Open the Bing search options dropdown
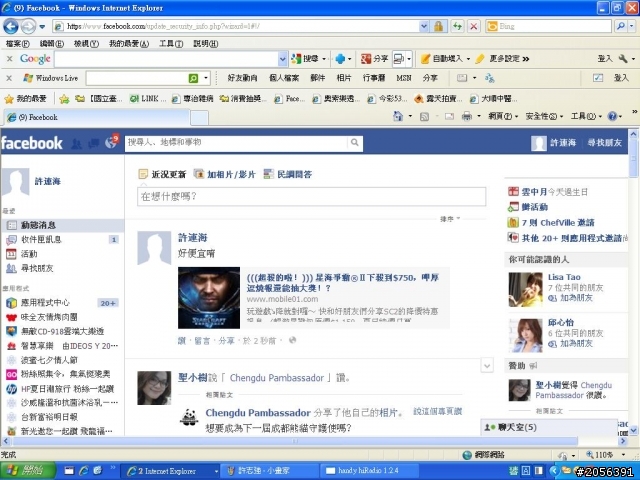This screenshot has height=480, width=640. pyautogui.click(x=632, y=27)
